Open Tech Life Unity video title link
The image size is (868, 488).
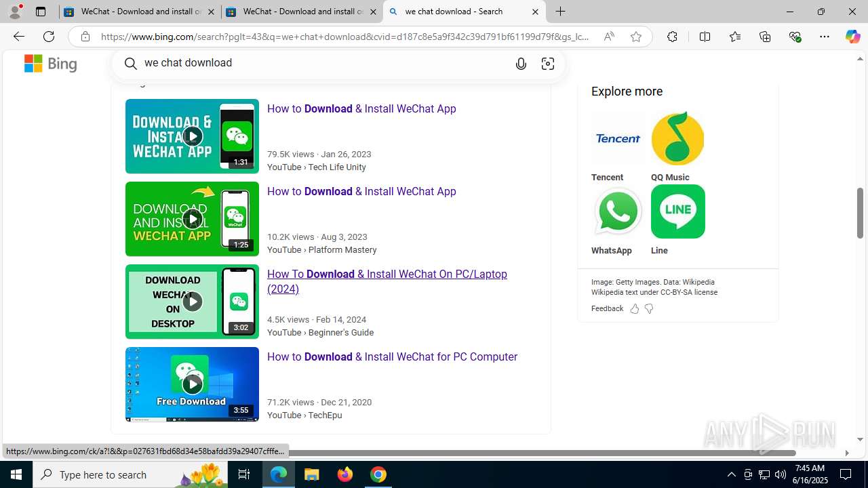click(361, 108)
